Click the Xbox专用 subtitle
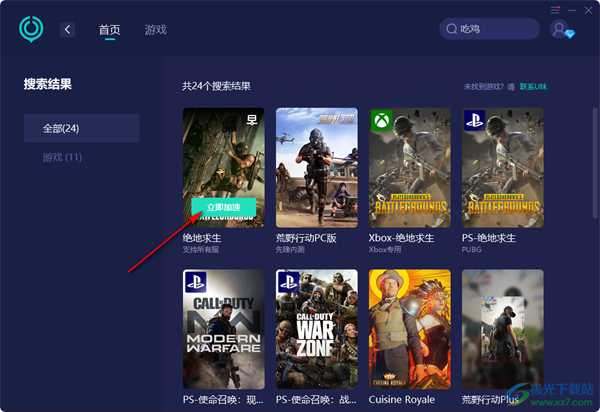 pyautogui.click(x=385, y=250)
